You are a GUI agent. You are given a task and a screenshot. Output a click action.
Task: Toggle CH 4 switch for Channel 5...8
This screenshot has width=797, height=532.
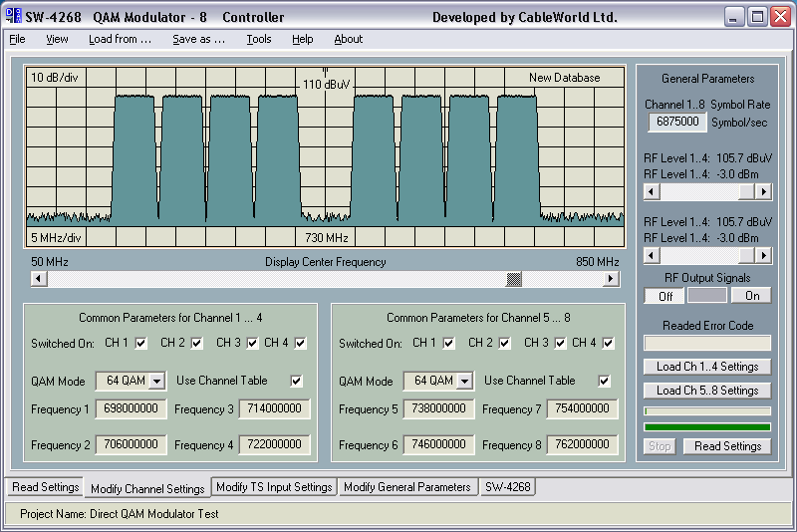click(x=608, y=343)
